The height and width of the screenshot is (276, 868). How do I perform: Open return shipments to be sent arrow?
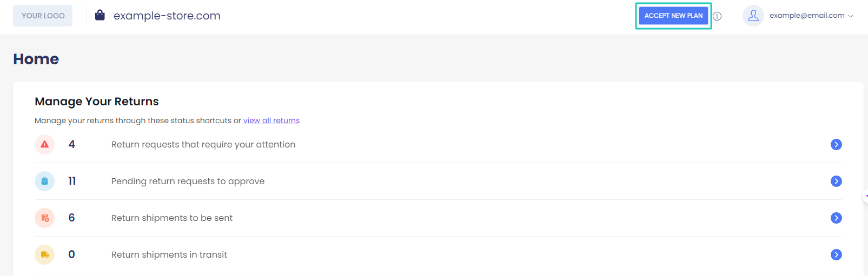click(x=836, y=218)
